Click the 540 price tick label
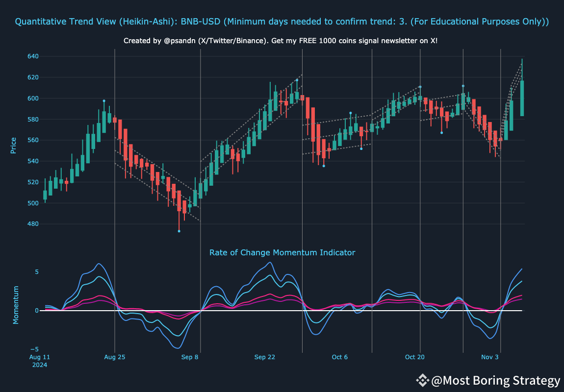Image resolution: width=564 pixels, height=392 pixels. tap(33, 161)
